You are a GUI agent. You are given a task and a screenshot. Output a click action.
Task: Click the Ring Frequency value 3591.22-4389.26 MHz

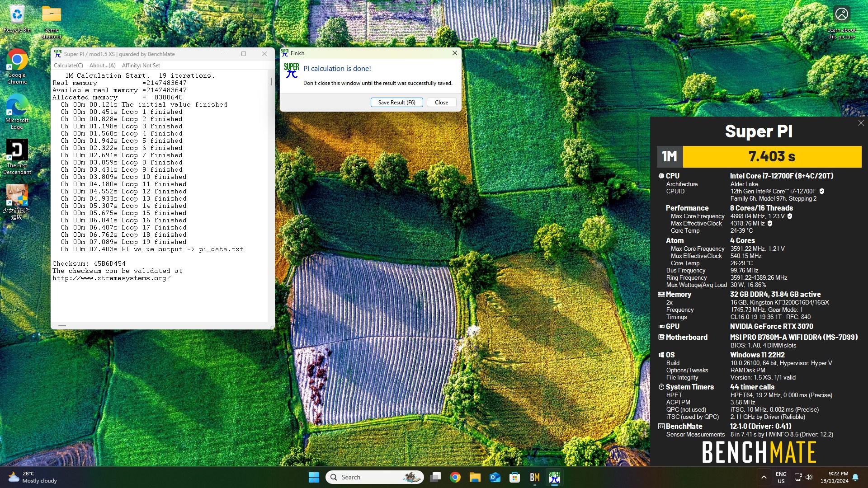point(759,277)
